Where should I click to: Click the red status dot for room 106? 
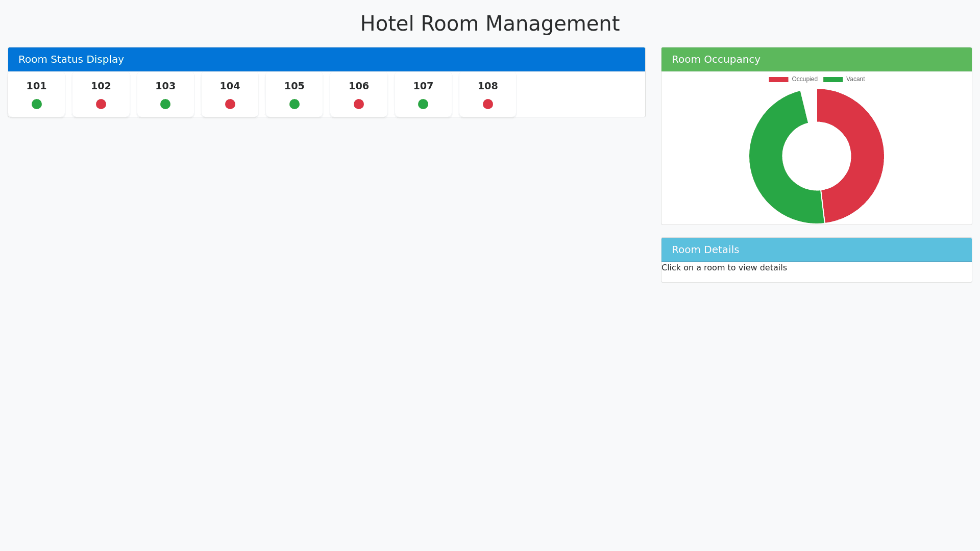click(x=358, y=104)
